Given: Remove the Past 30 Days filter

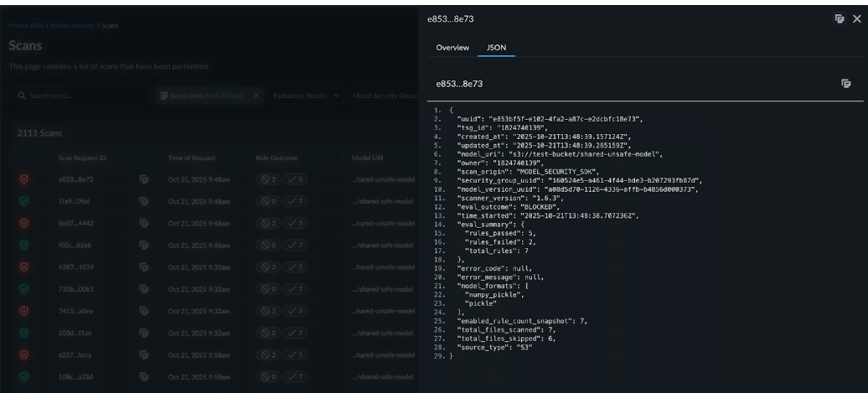Looking at the screenshot, I should (256, 96).
